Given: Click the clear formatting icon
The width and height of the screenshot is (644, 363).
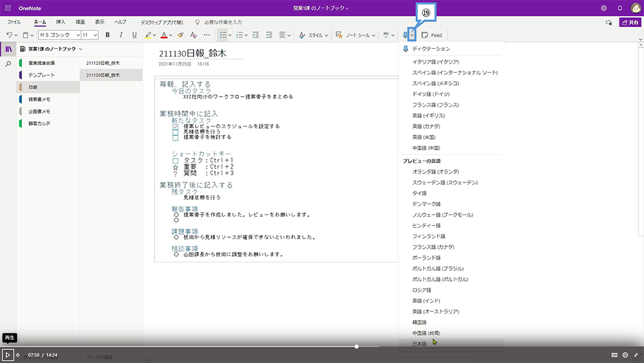Looking at the screenshot, I should pos(193,35).
